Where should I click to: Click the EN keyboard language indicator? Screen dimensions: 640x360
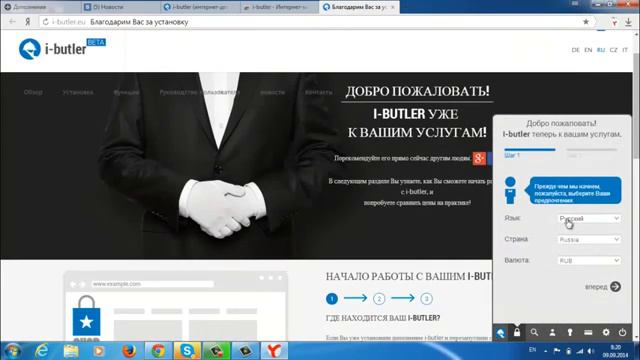click(x=532, y=350)
